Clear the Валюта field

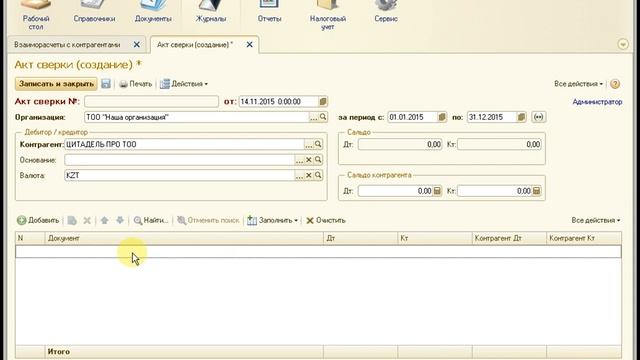coord(309,176)
